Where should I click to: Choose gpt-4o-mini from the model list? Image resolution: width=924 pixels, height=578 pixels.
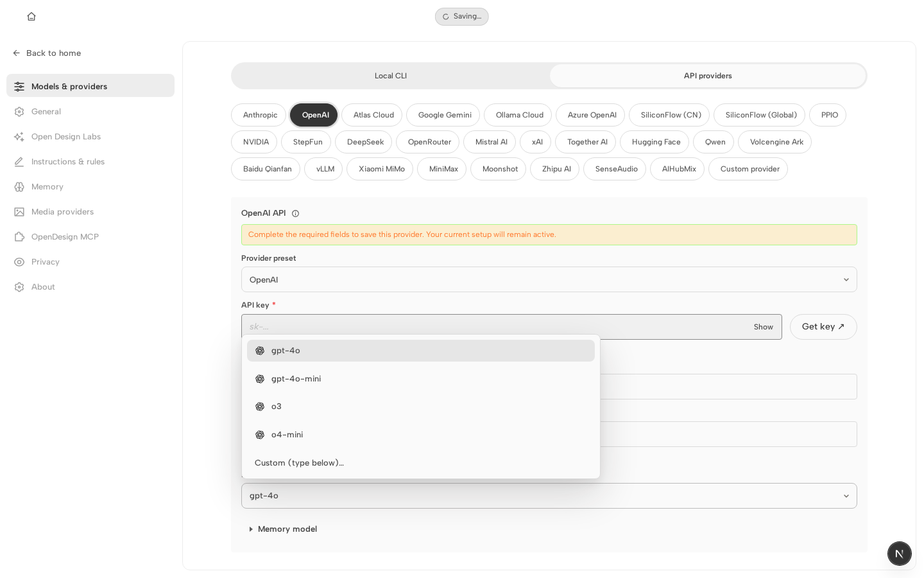coord(421,379)
